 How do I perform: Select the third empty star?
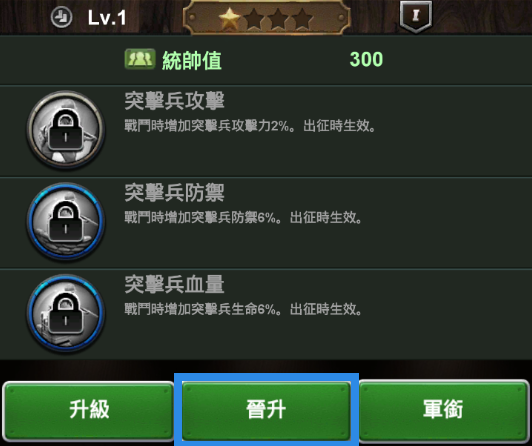coord(278,19)
